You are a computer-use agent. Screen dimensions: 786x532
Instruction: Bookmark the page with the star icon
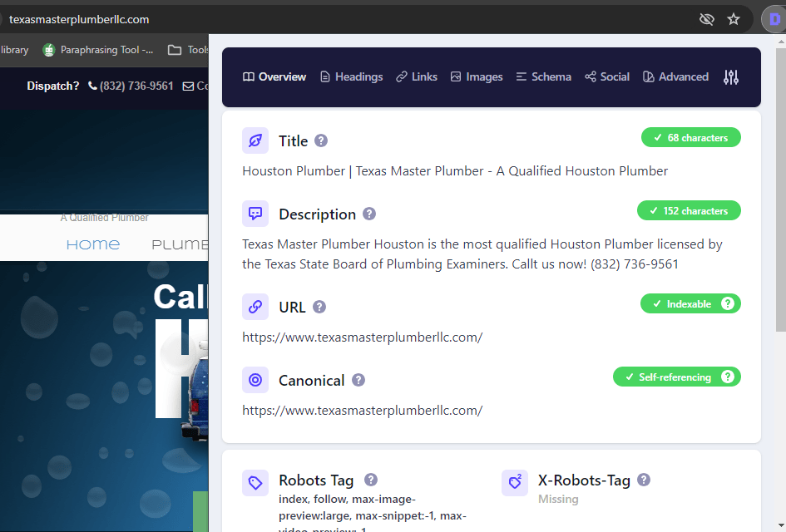point(734,18)
